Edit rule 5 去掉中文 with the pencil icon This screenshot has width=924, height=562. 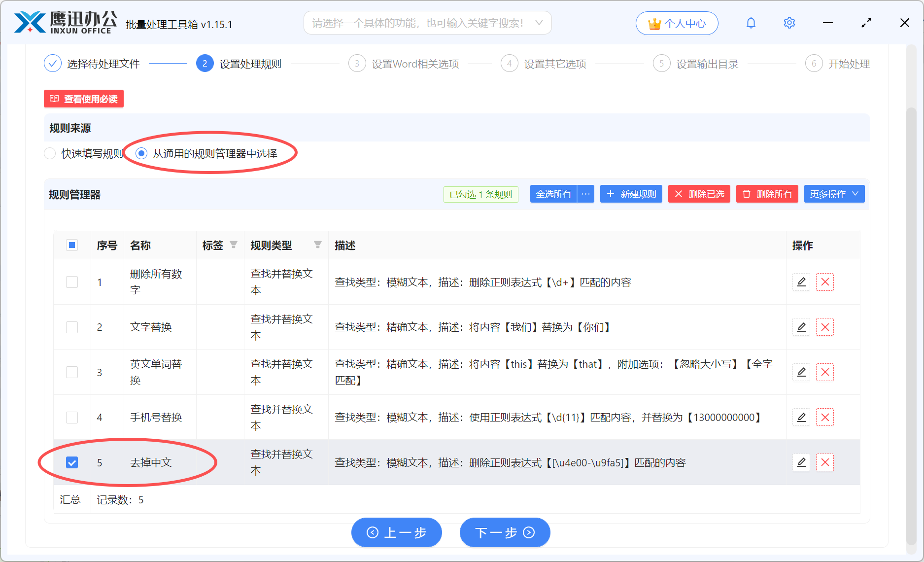(801, 462)
